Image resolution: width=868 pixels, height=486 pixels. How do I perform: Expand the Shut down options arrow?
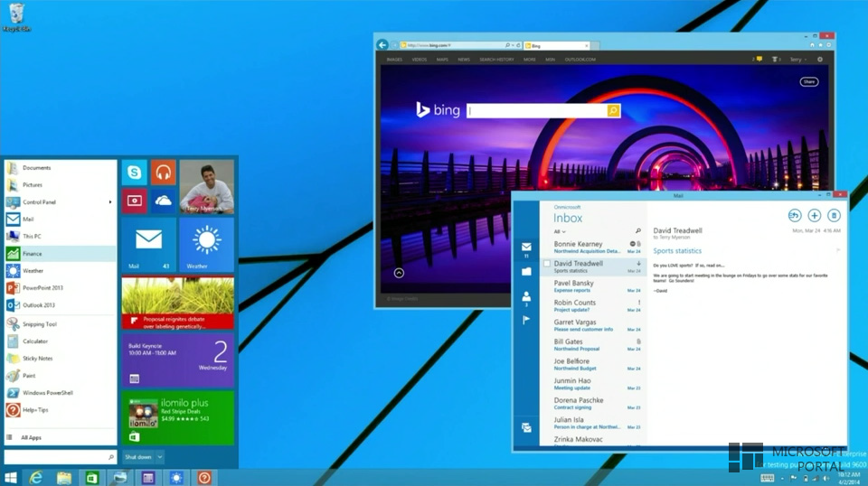click(159, 457)
